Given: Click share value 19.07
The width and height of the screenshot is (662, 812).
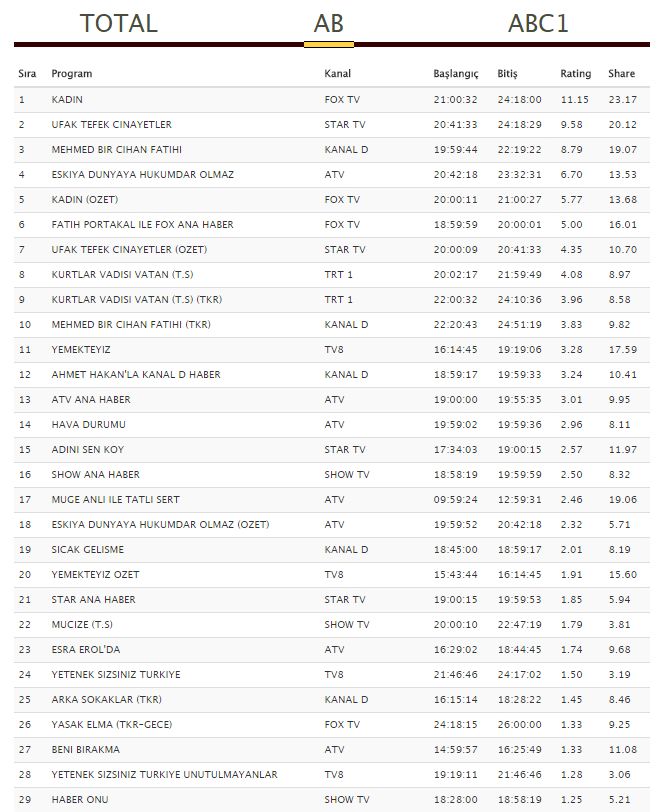Looking at the screenshot, I should click(623, 150).
